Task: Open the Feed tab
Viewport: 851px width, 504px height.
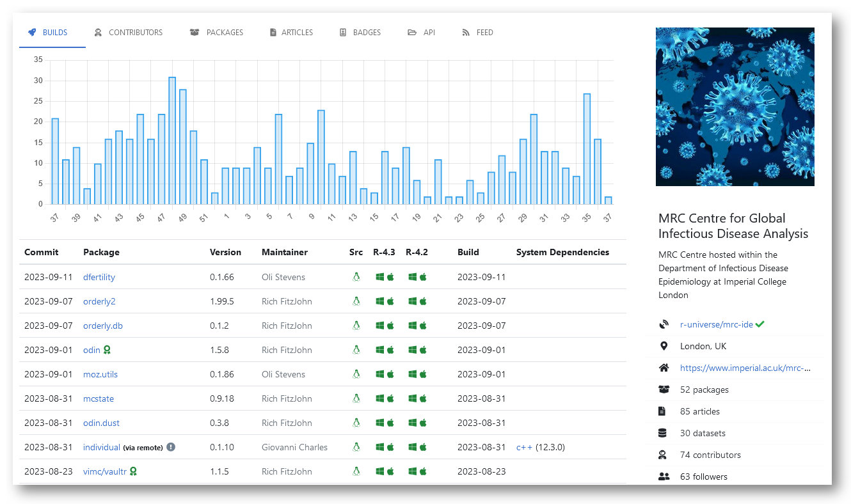Action: [477, 33]
